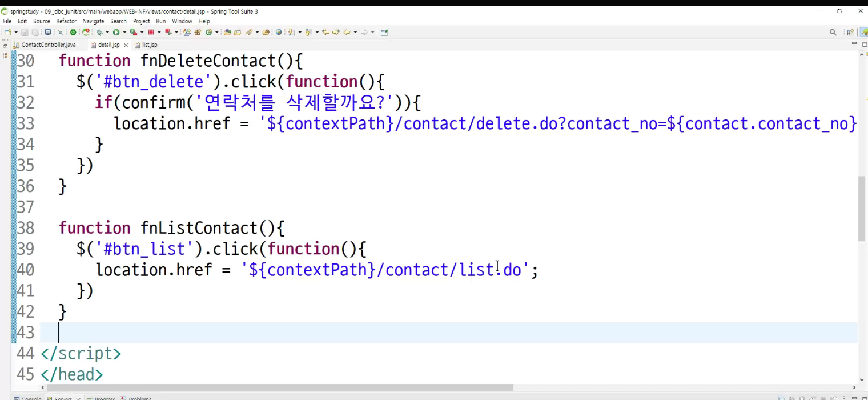Click the green Boot Dashboard power icon

[x=73, y=33]
